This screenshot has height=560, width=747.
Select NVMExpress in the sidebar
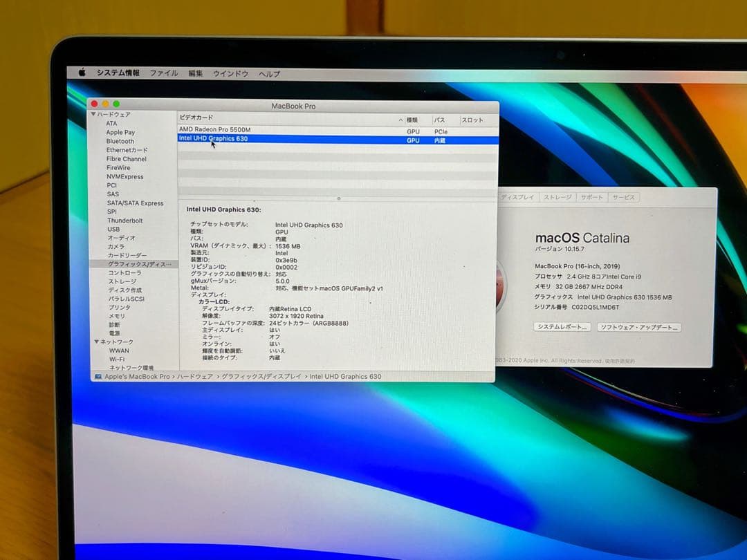click(124, 177)
